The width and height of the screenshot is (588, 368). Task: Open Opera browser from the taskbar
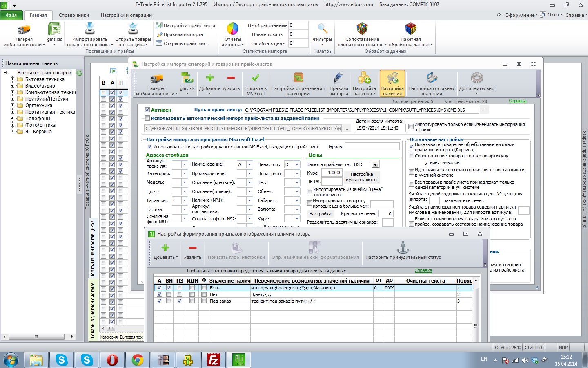pyautogui.click(x=112, y=360)
